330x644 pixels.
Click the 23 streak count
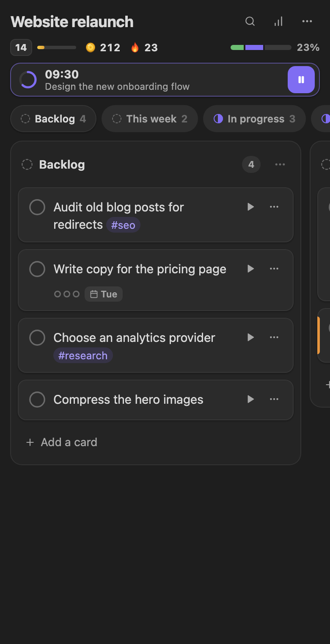point(151,47)
